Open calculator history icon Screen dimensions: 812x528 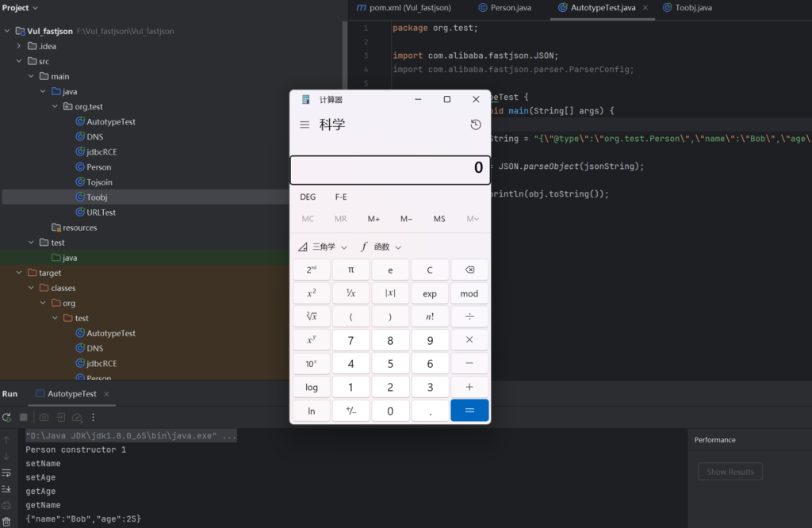pyautogui.click(x=476, y=124)
